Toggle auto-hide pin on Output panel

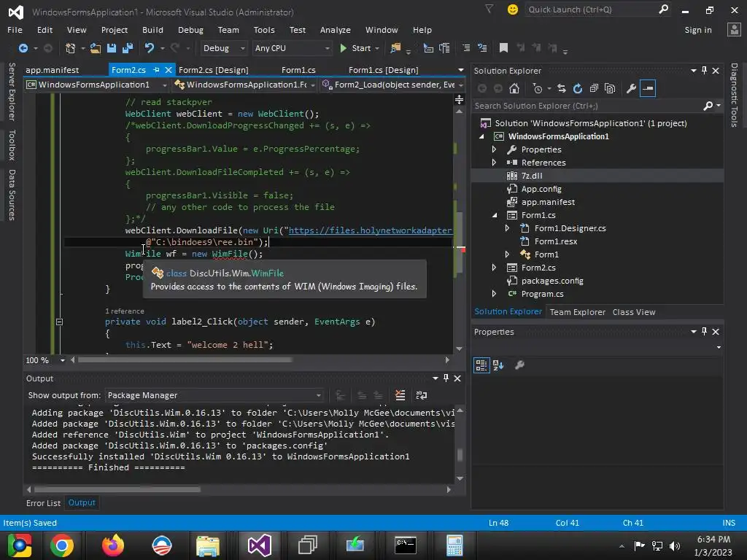(x=446, y=378)
